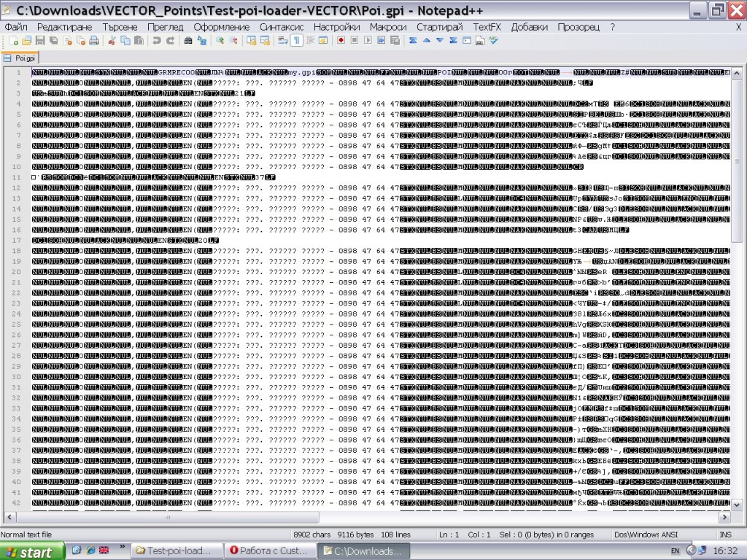Screen dimensions: 747x560
Task: Click the vertical scrollbar up arrow
Action: pyautogui.click(x=737, y=74)
